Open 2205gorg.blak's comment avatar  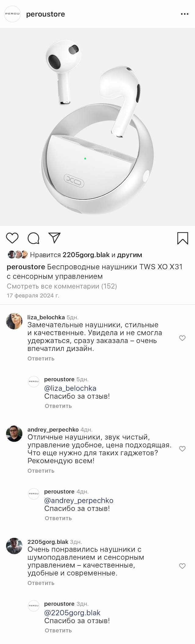point(14,546)
